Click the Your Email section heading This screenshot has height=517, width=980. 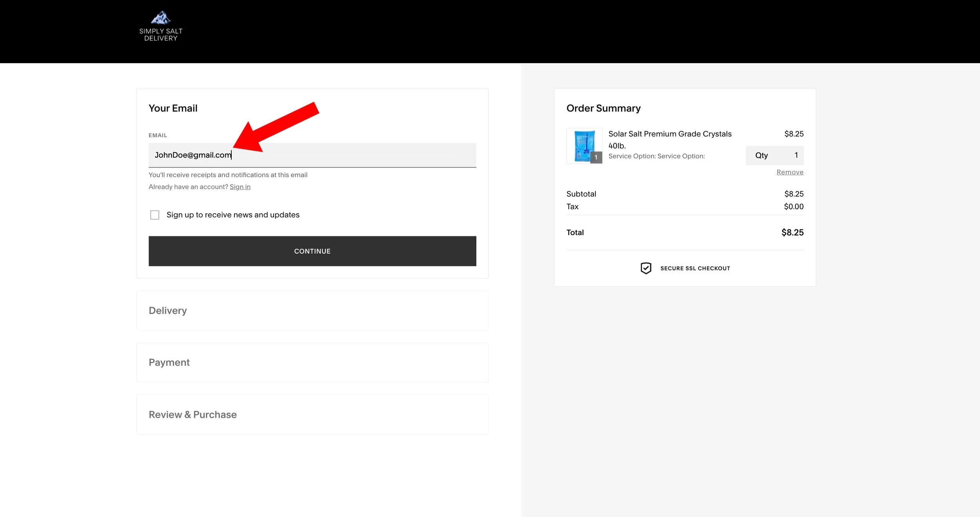coord(173,108)
